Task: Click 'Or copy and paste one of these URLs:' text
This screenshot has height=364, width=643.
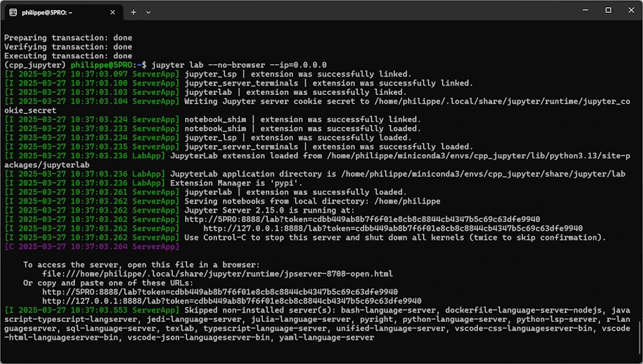Action: coord(109,283)
